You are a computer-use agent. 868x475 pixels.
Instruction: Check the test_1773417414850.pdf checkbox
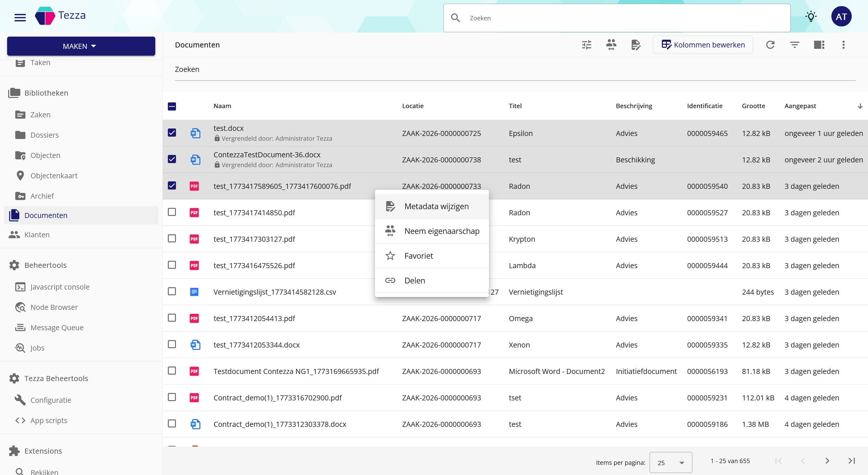[x=172, y=212]
